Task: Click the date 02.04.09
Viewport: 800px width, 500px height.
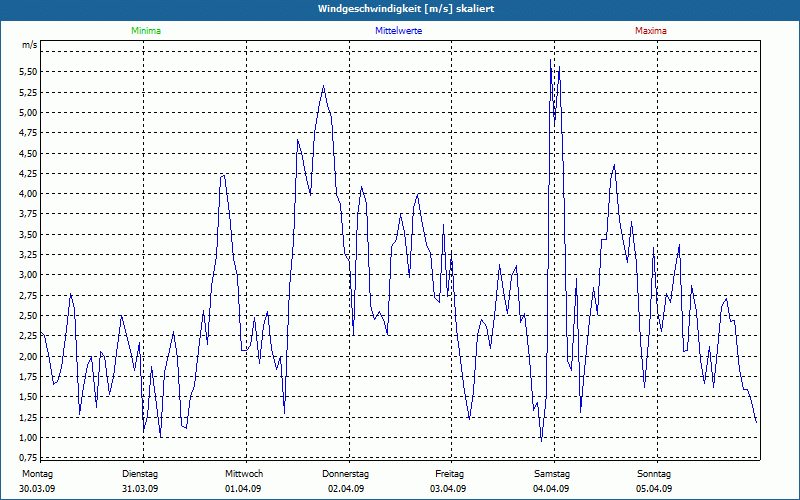Action: [x=346, y=489]
